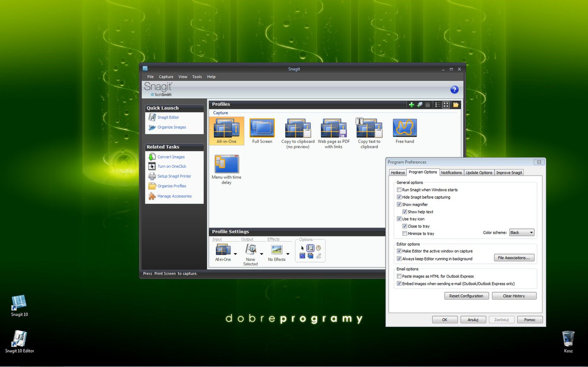Enable Run Snagit when Windows starts

399,190
